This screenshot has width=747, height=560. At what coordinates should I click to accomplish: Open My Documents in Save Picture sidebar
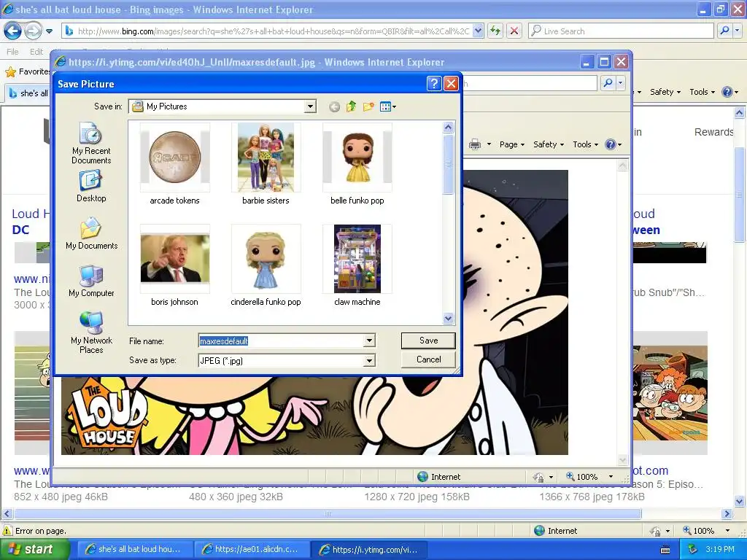coord(91,233)
